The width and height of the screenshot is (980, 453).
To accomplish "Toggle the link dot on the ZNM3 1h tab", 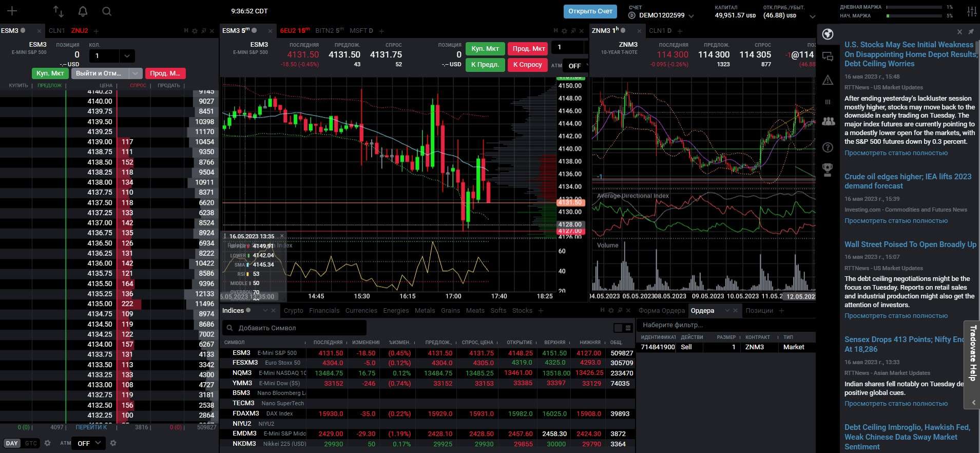I will pyautogui.click(x=623, y=30).
